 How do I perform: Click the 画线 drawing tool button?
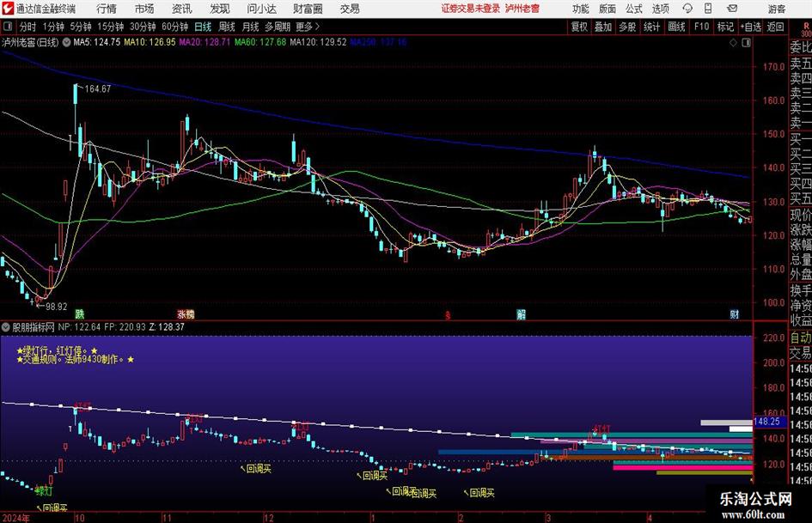[x=676, y=27]
